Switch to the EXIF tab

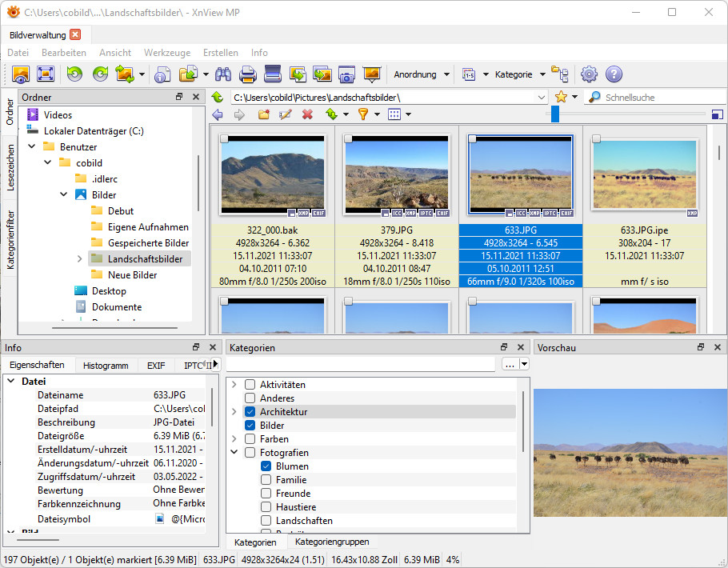coord(155,365)
